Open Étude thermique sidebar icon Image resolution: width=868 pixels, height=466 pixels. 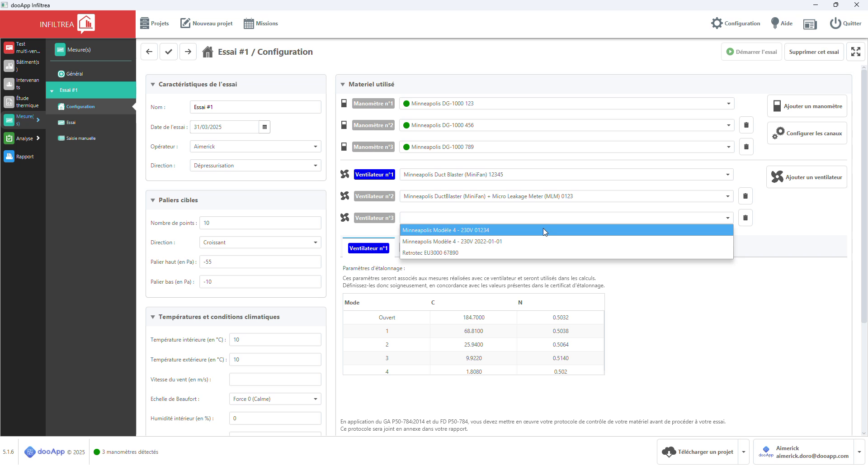tap(9, 102)
